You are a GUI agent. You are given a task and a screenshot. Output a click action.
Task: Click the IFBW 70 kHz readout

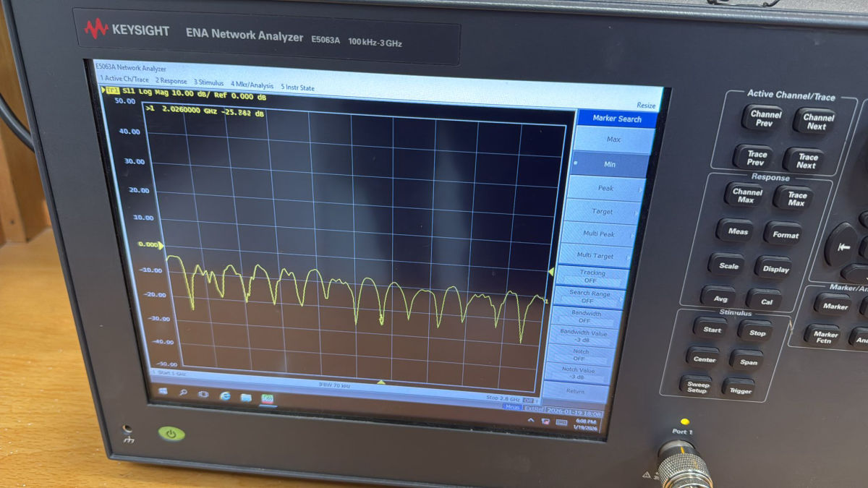(x=334, y=385)
